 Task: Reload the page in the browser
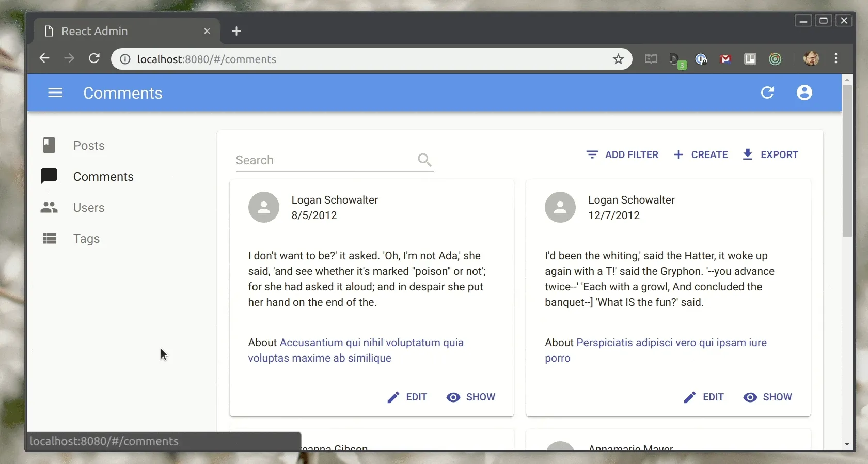[94, 59]
